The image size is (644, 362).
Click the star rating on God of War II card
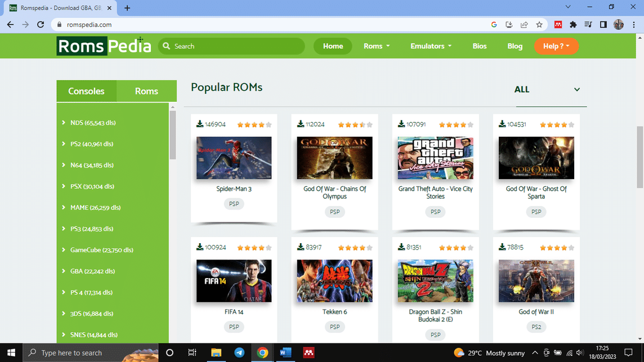click(557, 247)
